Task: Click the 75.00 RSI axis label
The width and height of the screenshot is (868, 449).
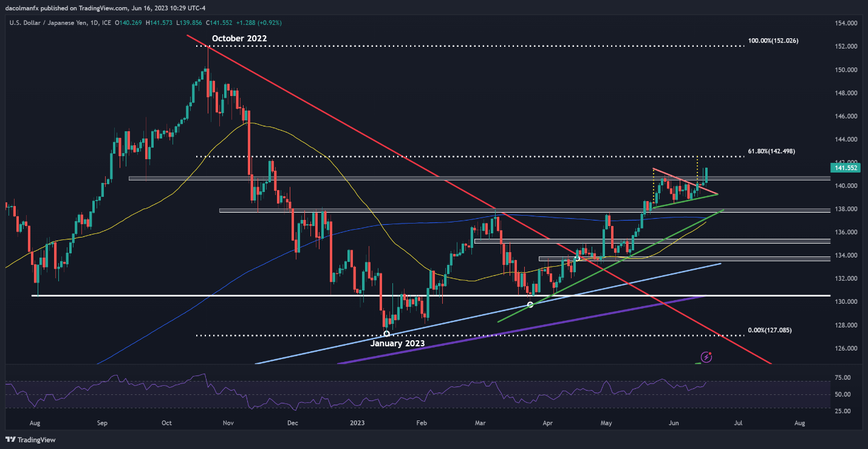Action: (844, 378)
